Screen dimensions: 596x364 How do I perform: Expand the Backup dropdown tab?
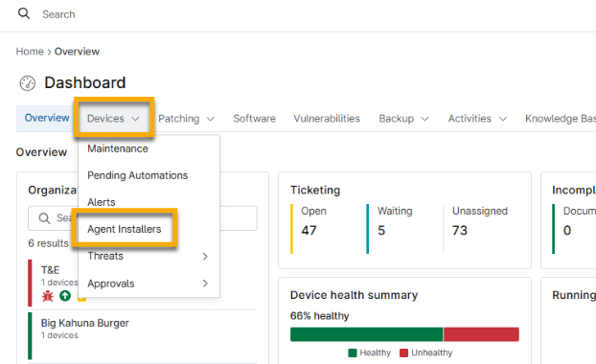(403, 119)
